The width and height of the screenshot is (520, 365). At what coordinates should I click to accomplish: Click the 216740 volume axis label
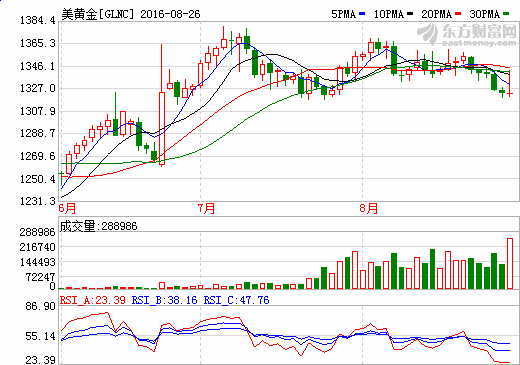click(37, 247)
